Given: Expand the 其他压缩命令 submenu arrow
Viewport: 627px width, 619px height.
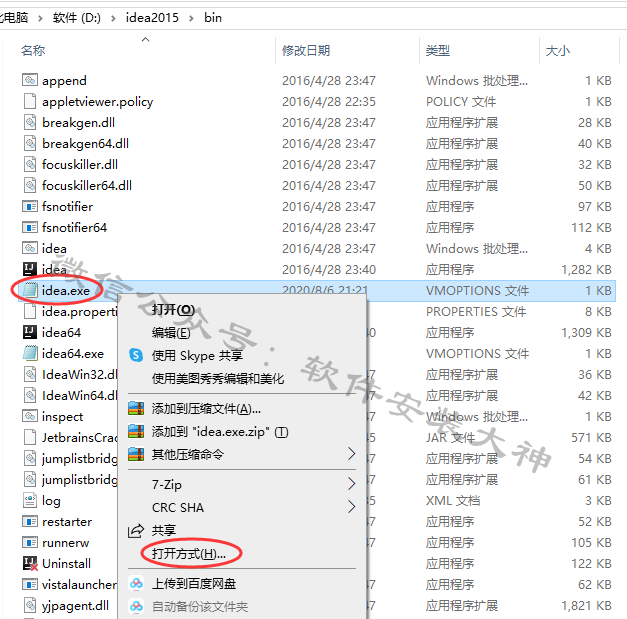Looking at the screenshot, I should (351, 454).
